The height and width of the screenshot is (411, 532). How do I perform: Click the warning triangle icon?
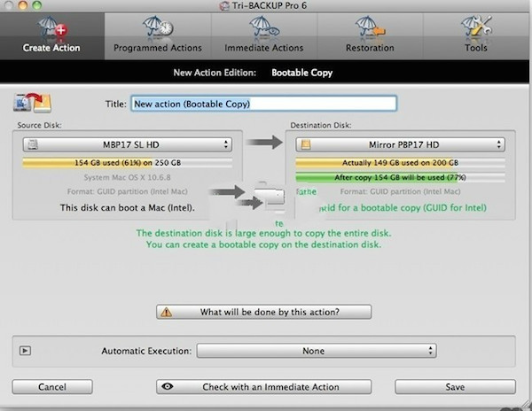click(167, 312)
